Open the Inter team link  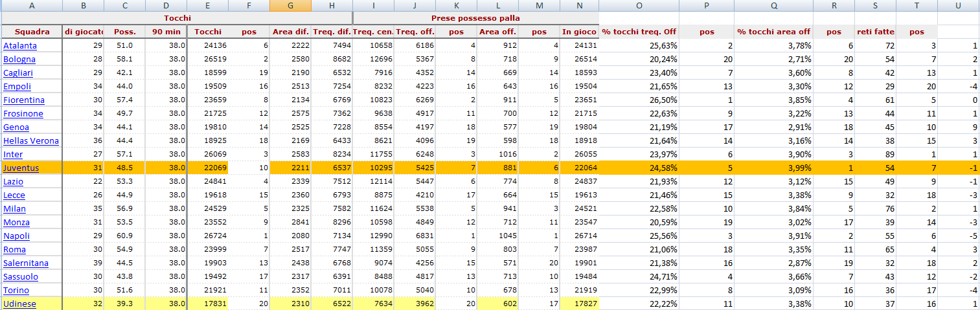pyautogui.click(x=13, y=154)
